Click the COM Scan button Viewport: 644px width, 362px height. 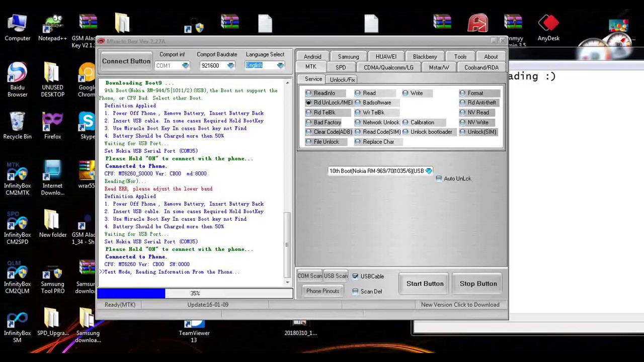[309, 276]
